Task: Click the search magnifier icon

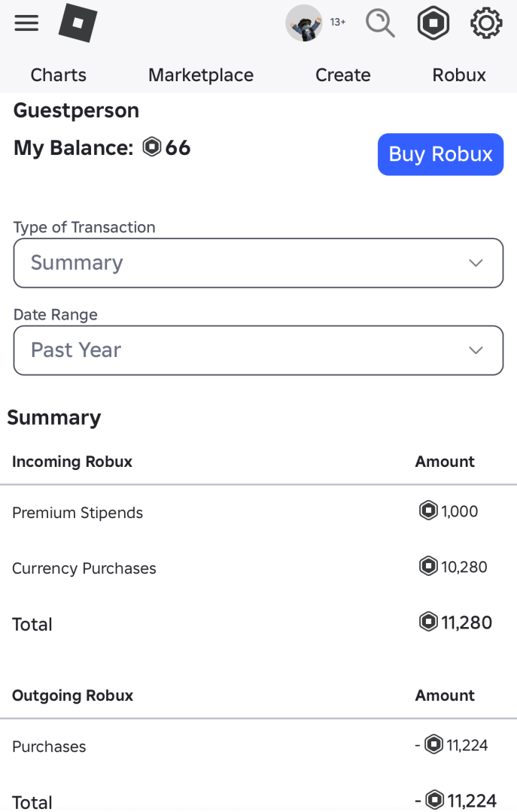Action: tap(380, 23)
